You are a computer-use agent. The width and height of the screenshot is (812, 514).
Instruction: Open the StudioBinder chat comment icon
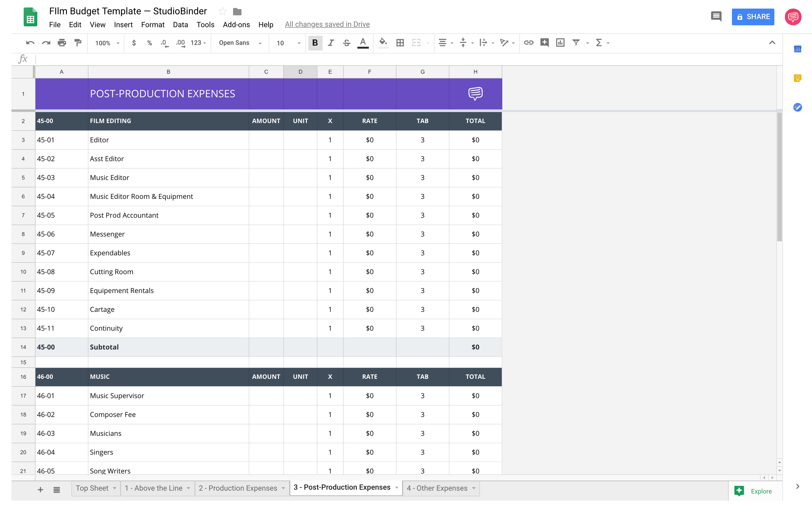click(x=475, y=93)
